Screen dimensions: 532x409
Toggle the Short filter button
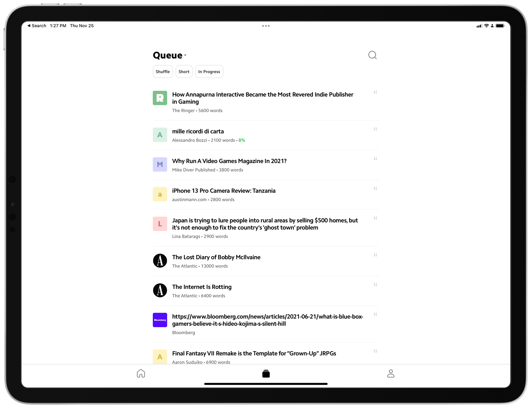[184, 71]
